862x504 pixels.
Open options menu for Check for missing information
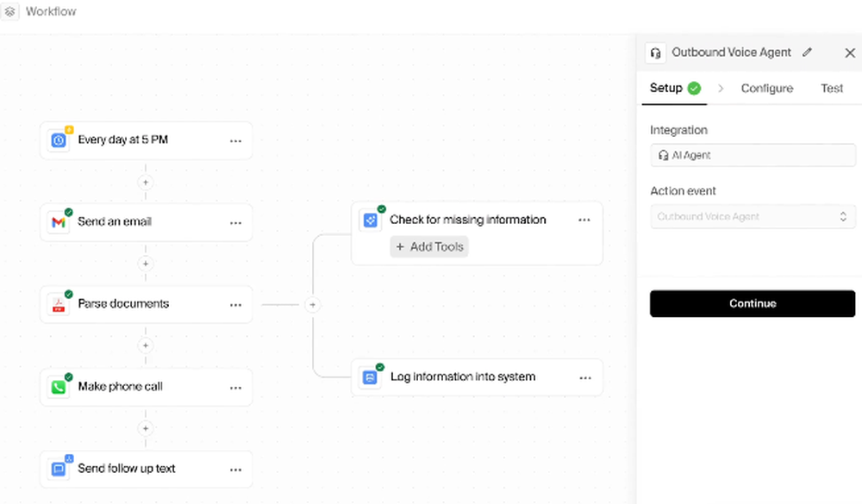[x=584, y=220]
